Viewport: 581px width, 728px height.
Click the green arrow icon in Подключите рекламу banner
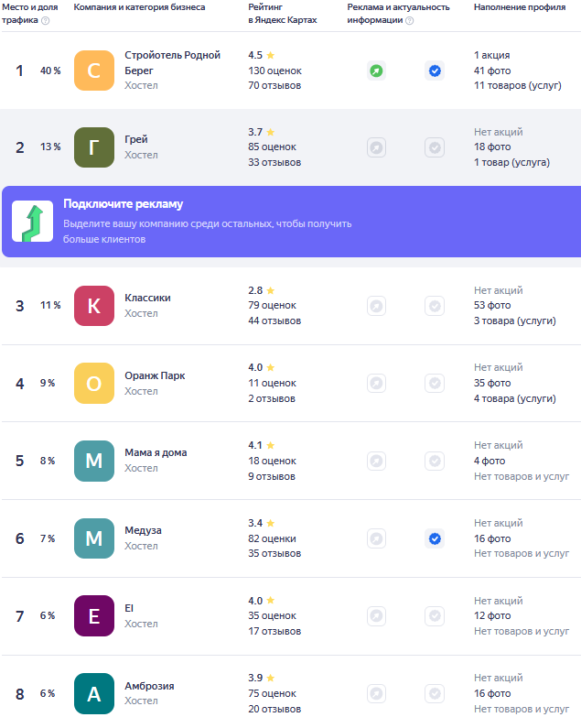tap(33, 222)
